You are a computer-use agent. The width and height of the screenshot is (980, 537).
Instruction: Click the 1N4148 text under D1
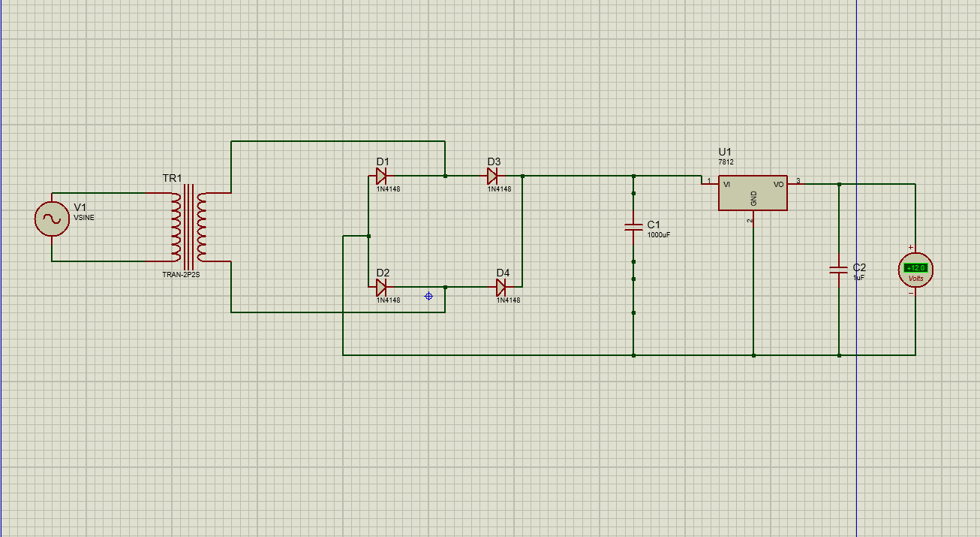pyautogui.click(x=388, y=189)
